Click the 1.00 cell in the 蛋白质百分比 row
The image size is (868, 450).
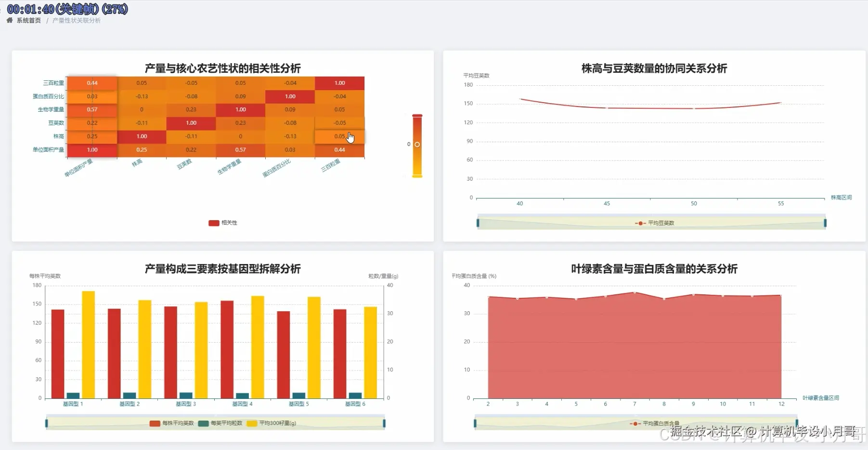290,96
